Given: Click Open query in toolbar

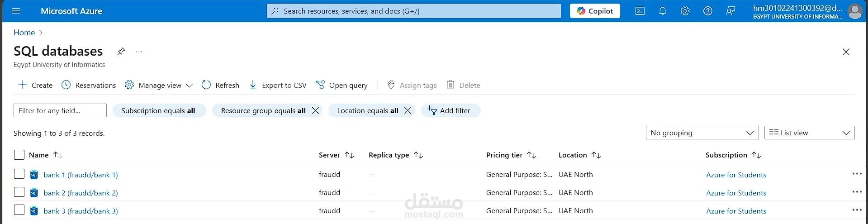Looking at the screenshot, I should 342,85.
